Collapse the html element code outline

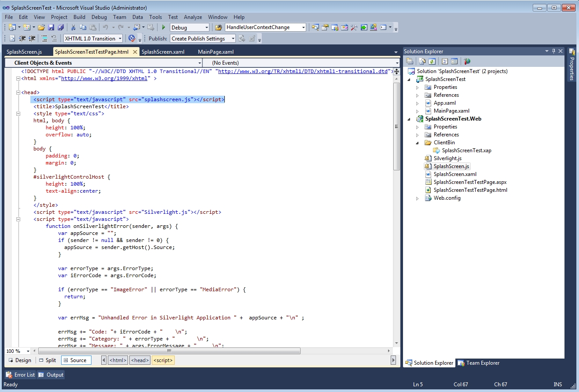click(x=18, y=78)
